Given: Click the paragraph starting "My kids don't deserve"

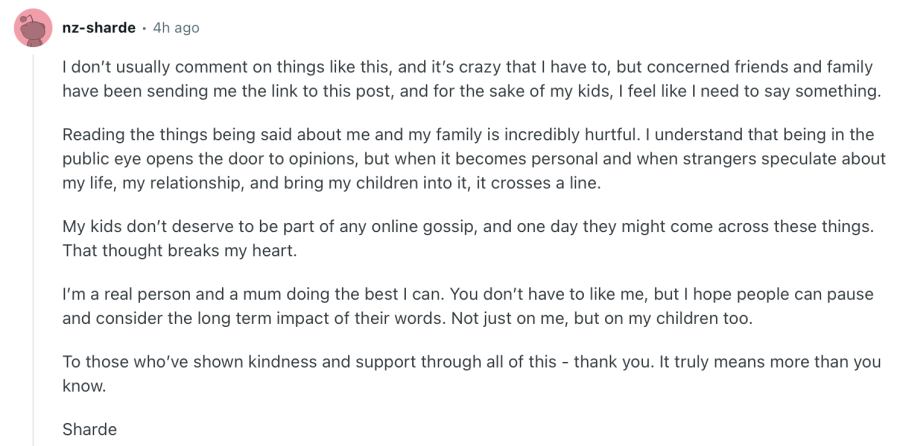Looking at the screenshot, I should [468, 239].
